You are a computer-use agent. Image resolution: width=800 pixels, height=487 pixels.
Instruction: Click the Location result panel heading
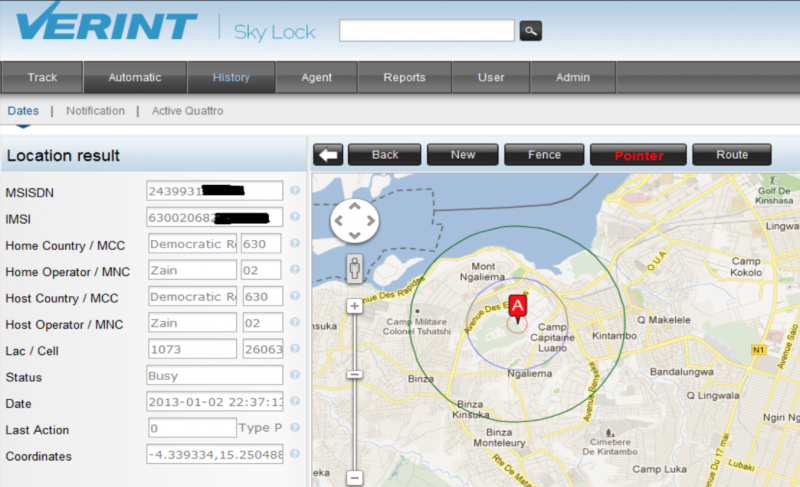pos(63,156)
